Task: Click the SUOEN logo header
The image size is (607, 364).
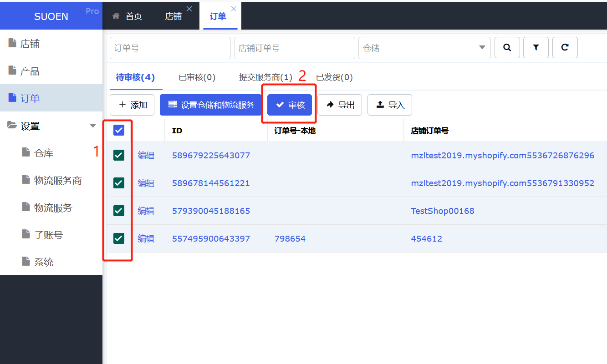Action: 51,16
